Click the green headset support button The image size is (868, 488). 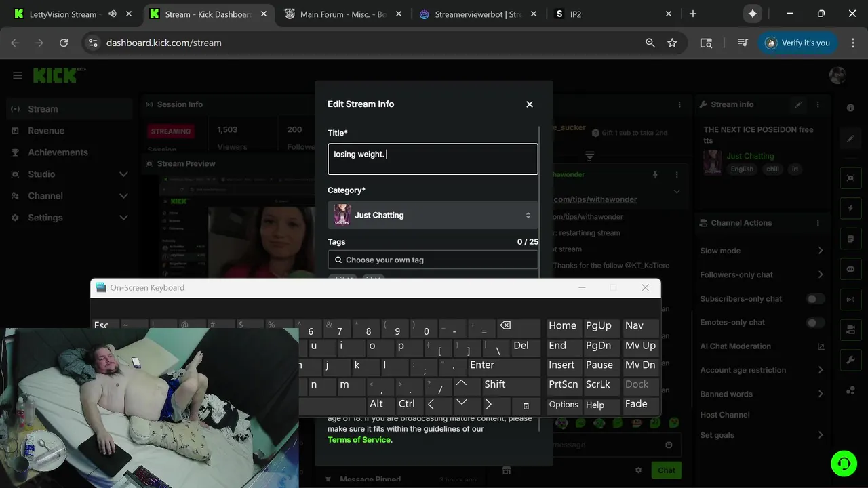pyautogui.click(x=844, y=464)
